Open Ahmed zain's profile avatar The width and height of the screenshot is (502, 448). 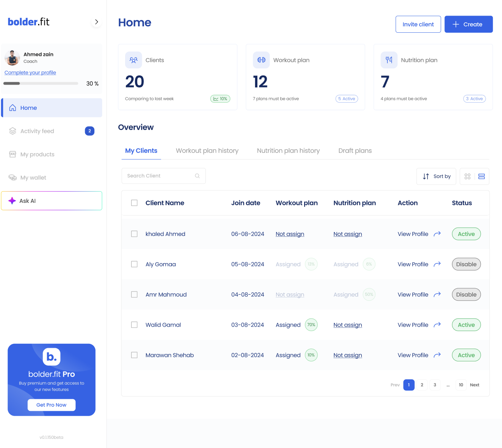click(12, 58)
